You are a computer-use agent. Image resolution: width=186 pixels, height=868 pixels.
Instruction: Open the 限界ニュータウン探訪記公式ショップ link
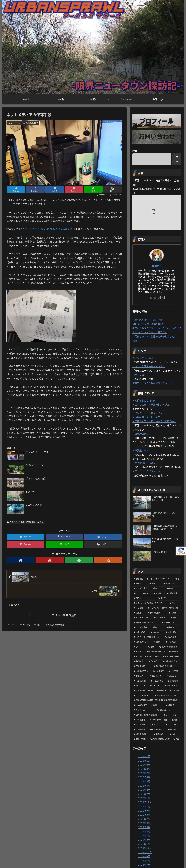coord(152,383)
